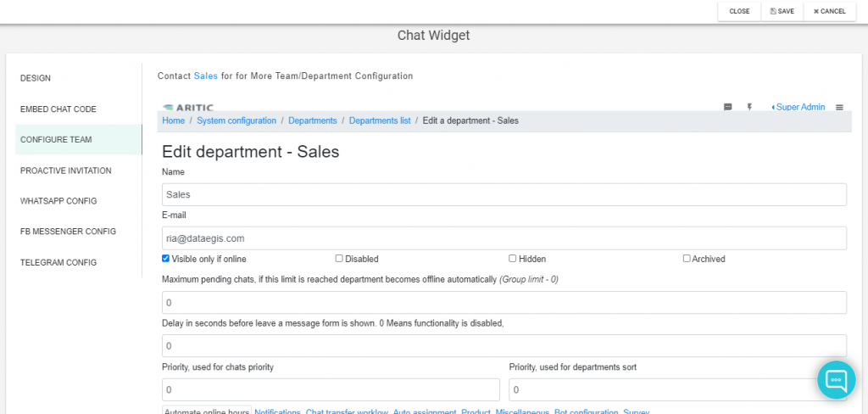
Task: Select Configure Team in sidebar
Action: tap(79, 140)
